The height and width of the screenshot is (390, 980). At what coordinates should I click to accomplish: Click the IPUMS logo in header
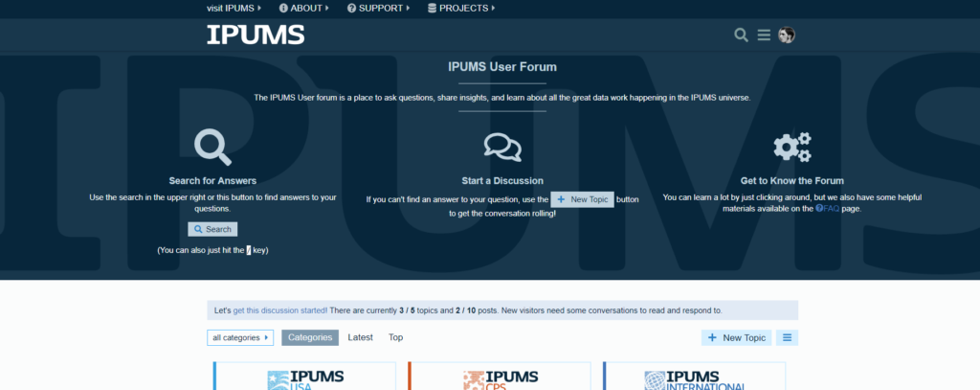coord(256,34)
